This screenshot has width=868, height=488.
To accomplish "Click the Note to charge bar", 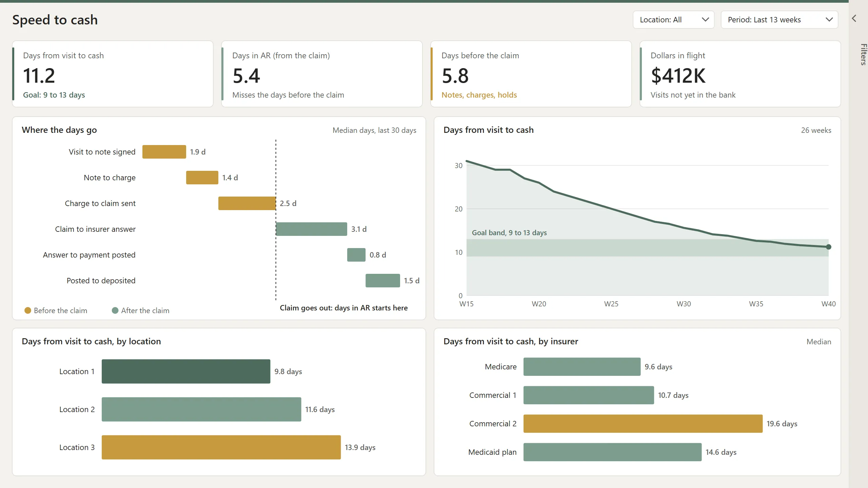I will pyautogui.click(x=202, y=178).
